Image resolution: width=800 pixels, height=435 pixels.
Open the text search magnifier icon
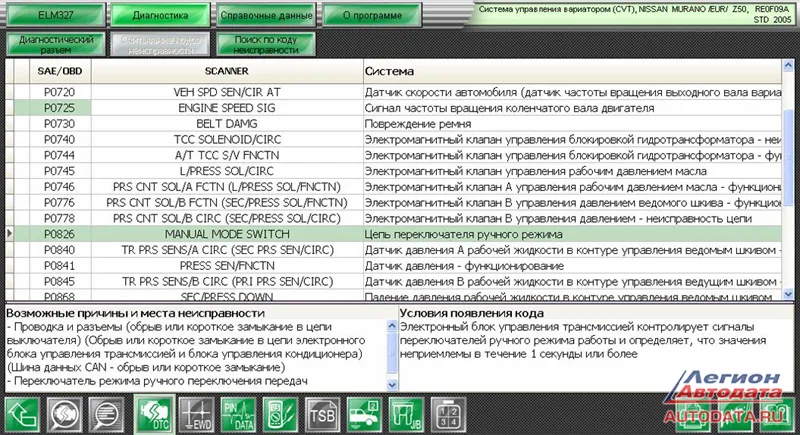(x=107, y=415)
